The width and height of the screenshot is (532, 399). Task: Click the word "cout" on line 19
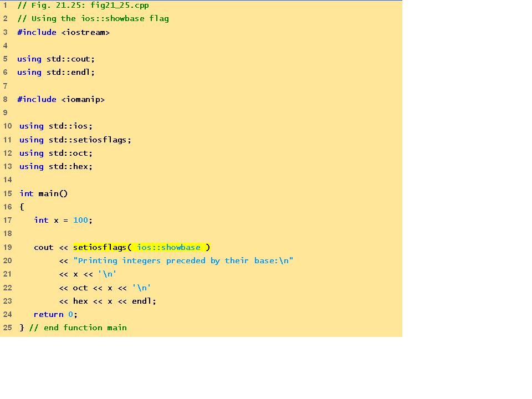point(43,247)
